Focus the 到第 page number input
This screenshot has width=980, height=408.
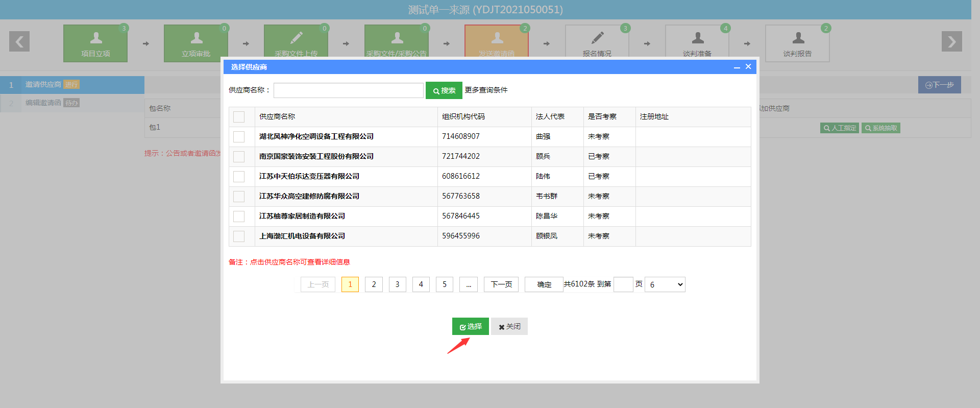(x=623, y=284)
